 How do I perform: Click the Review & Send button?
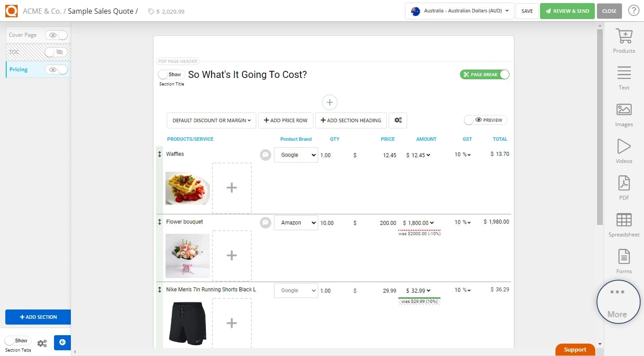click(567, 11)
